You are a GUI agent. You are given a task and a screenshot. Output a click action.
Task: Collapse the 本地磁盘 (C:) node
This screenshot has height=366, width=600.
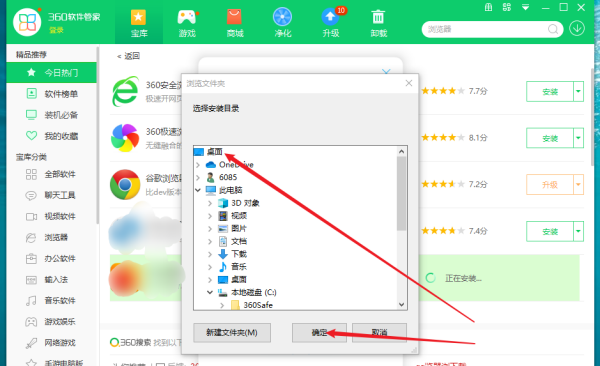point(210,292)
